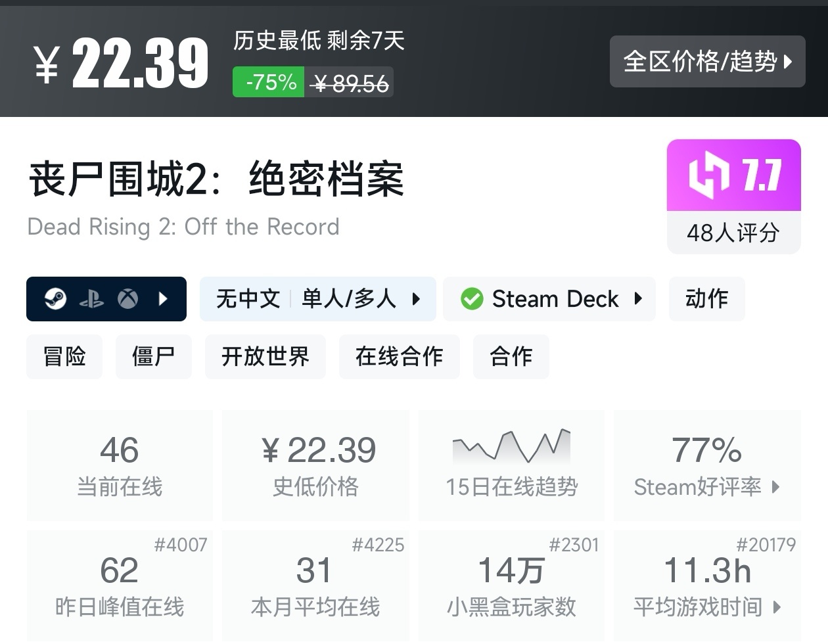This screenshot has width=828, height=644.
Task: Click the PlayStation platform icon
Action: click(x=91, y=300)
